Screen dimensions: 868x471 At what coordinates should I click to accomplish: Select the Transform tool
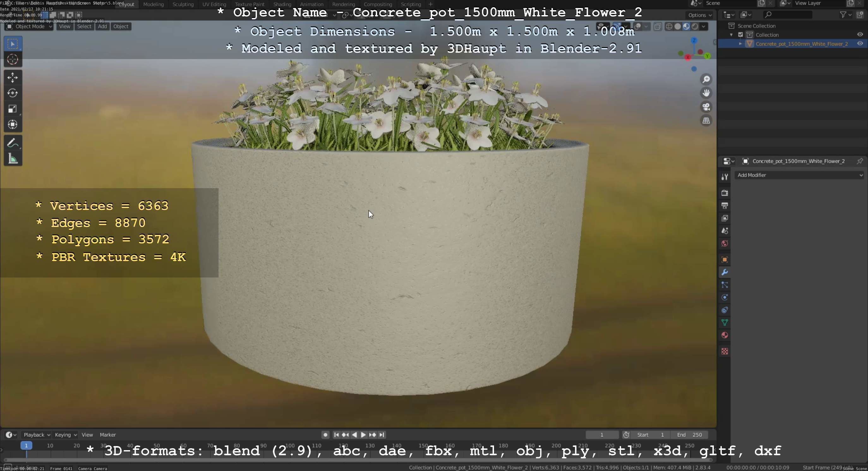coord(13,125)
